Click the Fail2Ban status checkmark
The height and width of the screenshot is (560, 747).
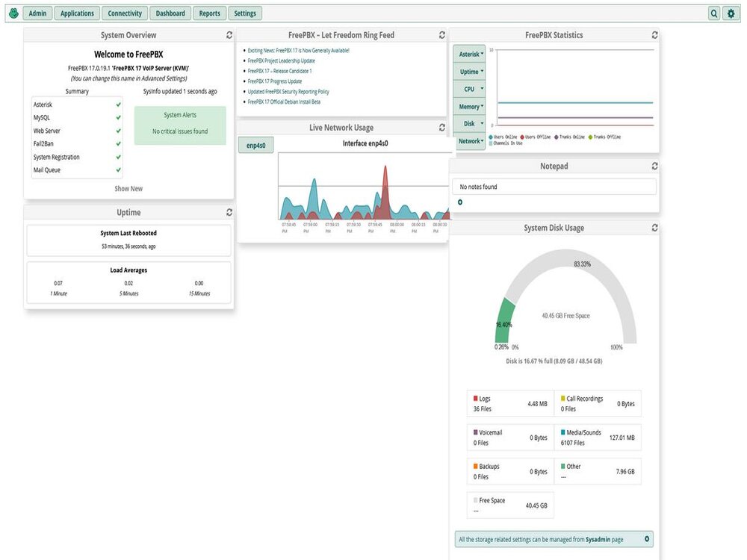point(118,143)
